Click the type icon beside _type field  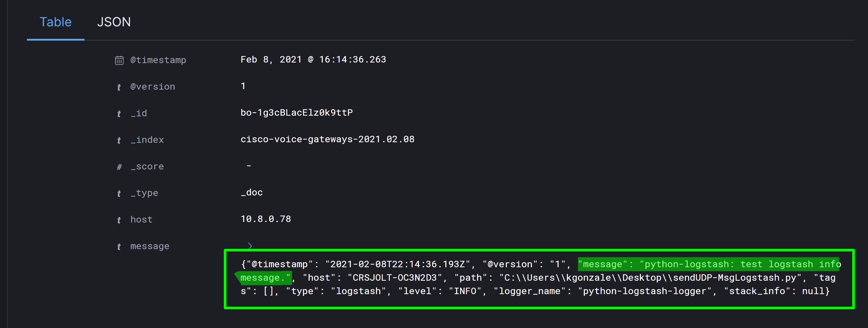[119, 194]
